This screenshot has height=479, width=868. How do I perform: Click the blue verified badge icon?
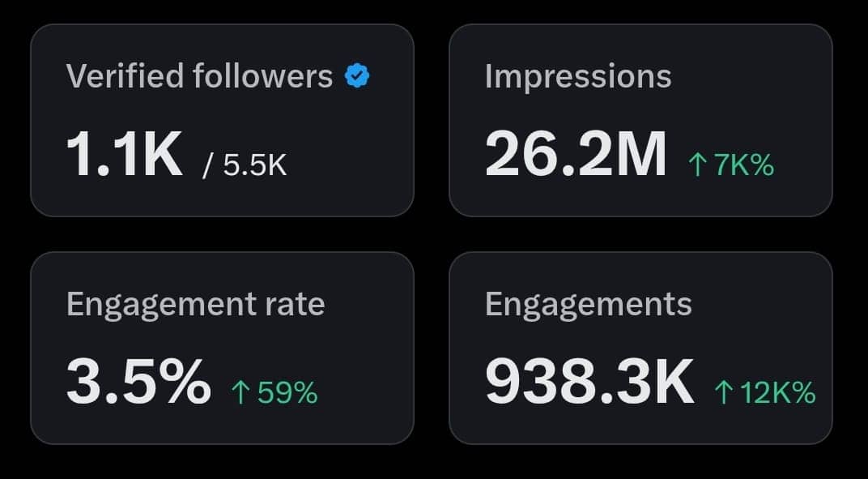click(357, 76)
